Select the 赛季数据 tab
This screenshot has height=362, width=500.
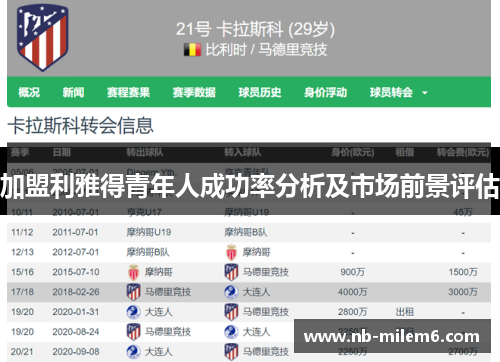coord(194,92)
